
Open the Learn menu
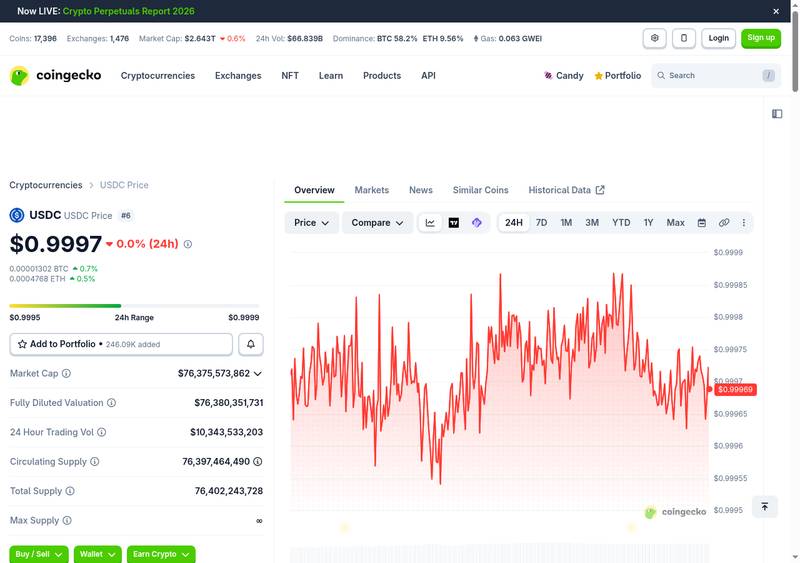click(x=331, y=76)
